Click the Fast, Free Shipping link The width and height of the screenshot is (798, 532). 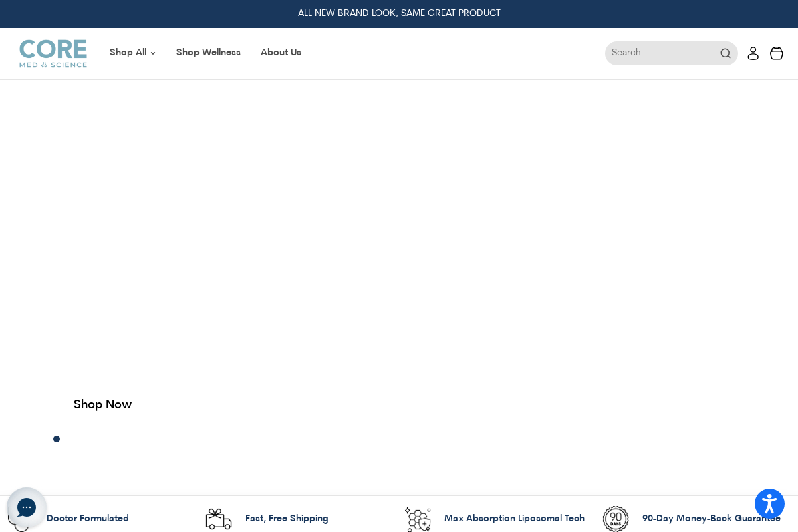287,519
